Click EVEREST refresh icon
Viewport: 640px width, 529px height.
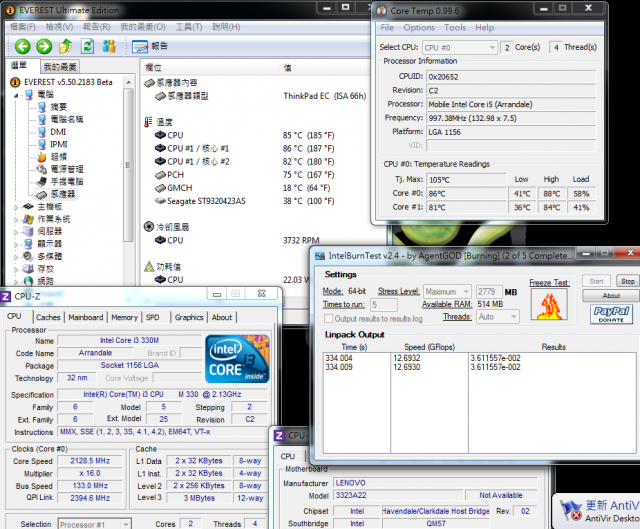pos(87,47)
